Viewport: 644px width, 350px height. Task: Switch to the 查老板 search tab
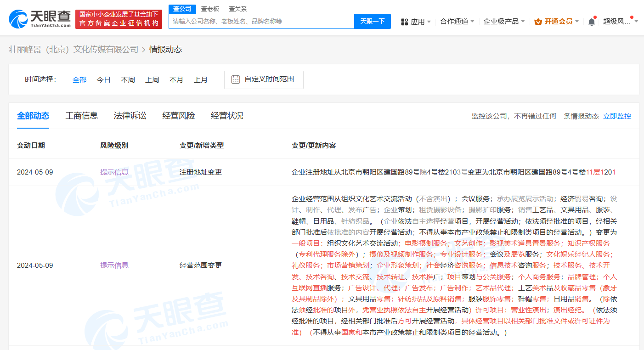tap(210, 9)
